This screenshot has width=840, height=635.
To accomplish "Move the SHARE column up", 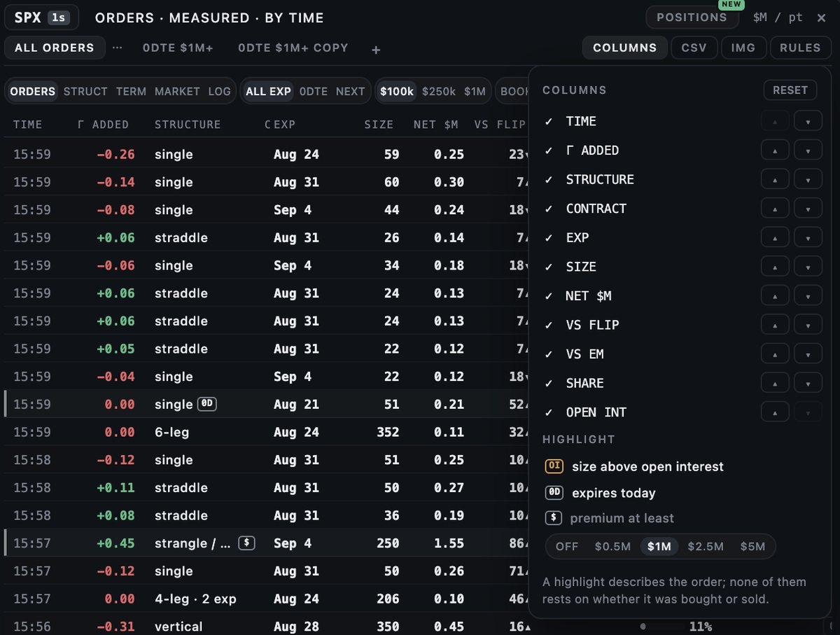I will pyautogui.click(x=775, y=384).
